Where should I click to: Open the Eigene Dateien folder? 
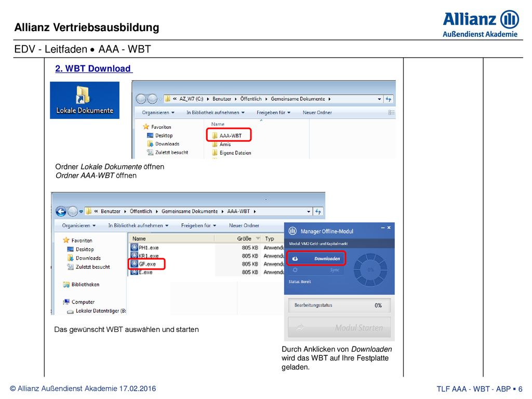pos(232,153)
